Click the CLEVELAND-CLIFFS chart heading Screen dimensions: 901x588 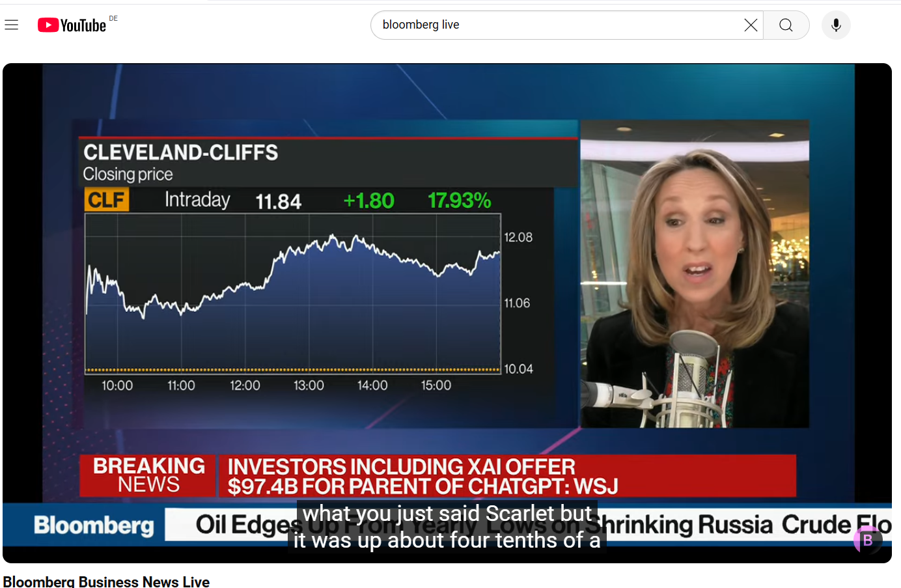(x=181, y=152)
